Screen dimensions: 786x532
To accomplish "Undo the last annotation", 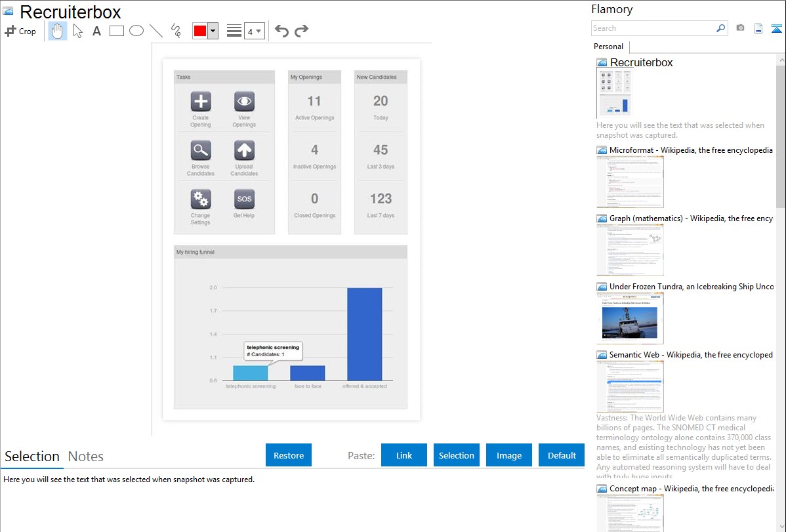I will (281, 31).
